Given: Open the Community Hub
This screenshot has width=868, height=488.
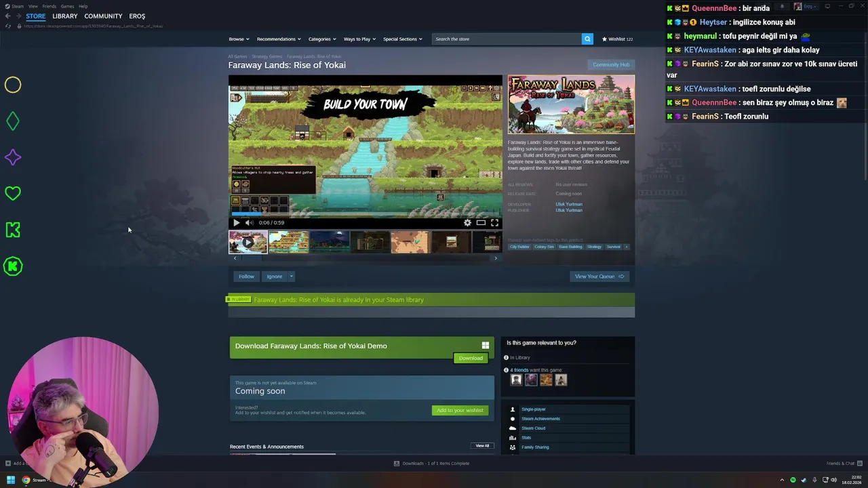Looking at the screenshot, I should point(611,65).
